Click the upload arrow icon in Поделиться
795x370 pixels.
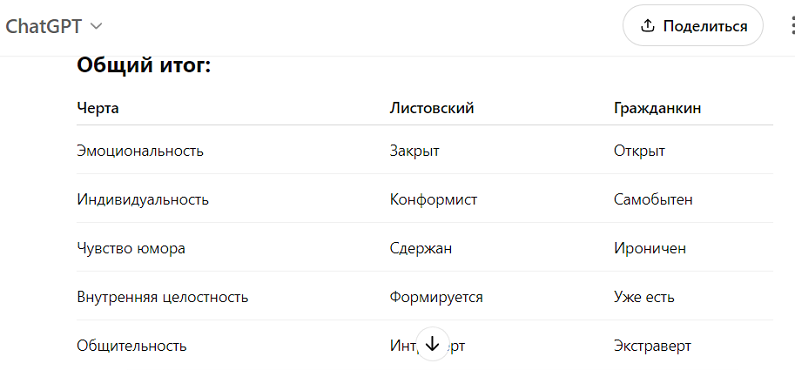(647, 26)
